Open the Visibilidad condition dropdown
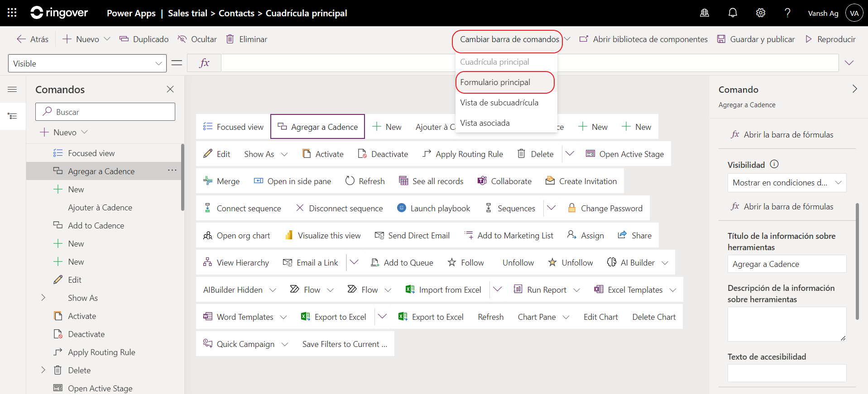Image resolution: width=868 pixels, height=394 pixels. (x=787, y=183)
